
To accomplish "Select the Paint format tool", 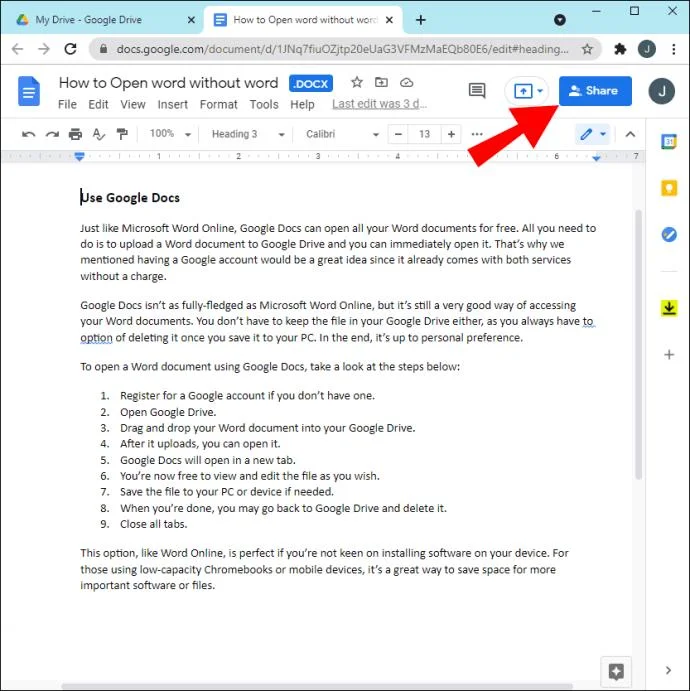I will tap(122, 134).
